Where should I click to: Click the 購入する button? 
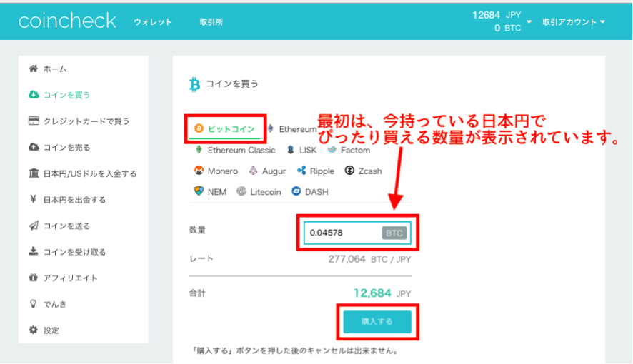pos(377,321)
